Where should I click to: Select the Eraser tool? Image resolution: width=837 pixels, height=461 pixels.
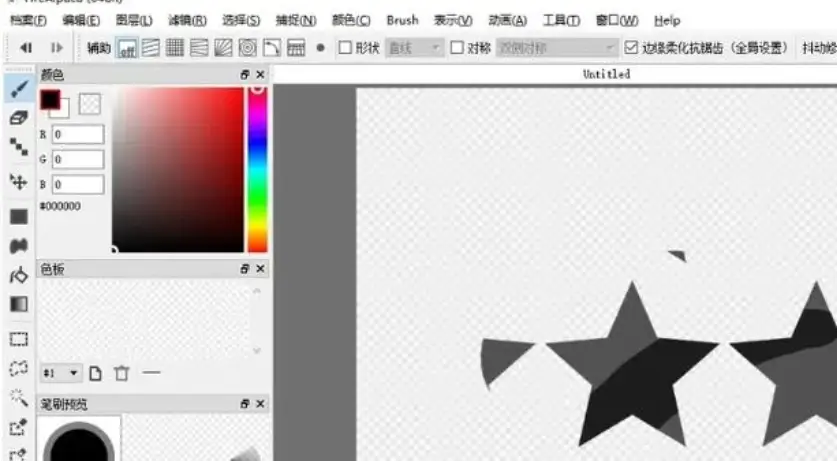point(19,117)
